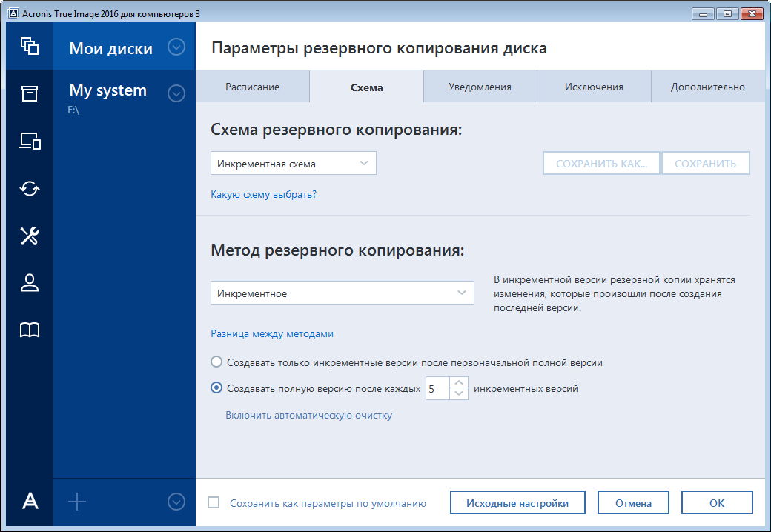Viewport: 771px width, 532px height.
Task: Select 'Создавать полную версию после каждых' option
Action: pos(216,388)
